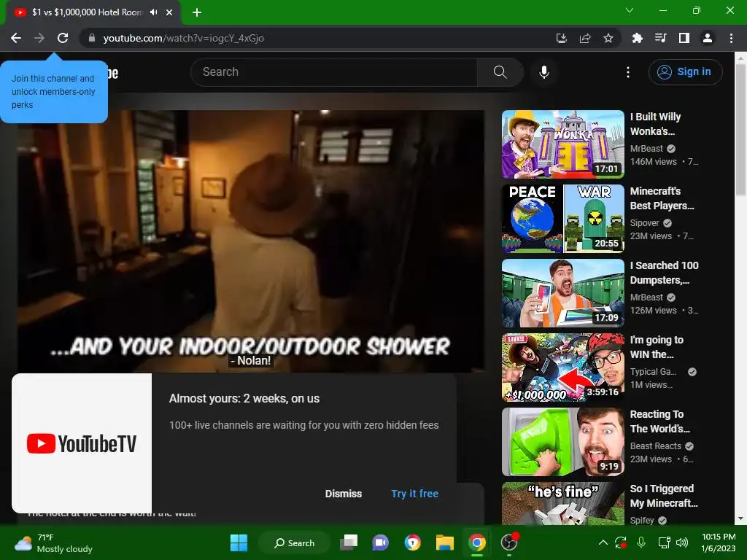Viewport: 747px width, 560px height.
Task: Click the share page icon in address bar
Action: pos(585,38)
